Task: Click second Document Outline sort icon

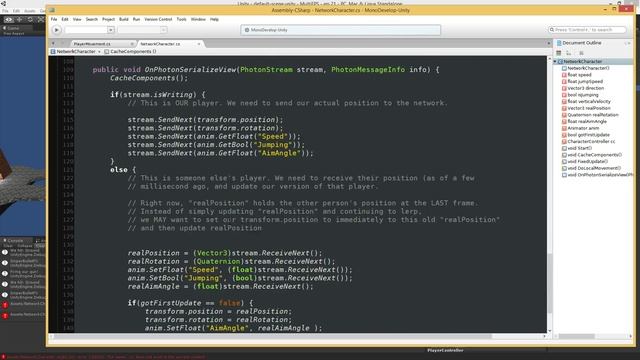Action: click(x=569, y=53)
